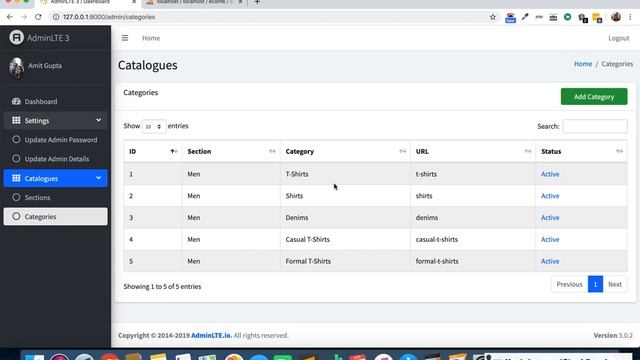Viewport: 640px width, 360px height.
Task: Open the AdminLTE.io footer link
Action: point(211,336)
